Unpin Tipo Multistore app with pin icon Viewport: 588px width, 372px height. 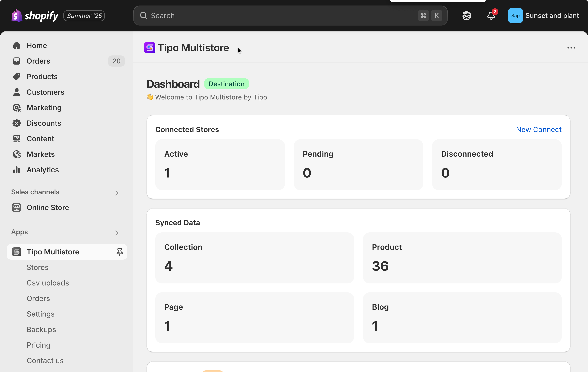119,252
